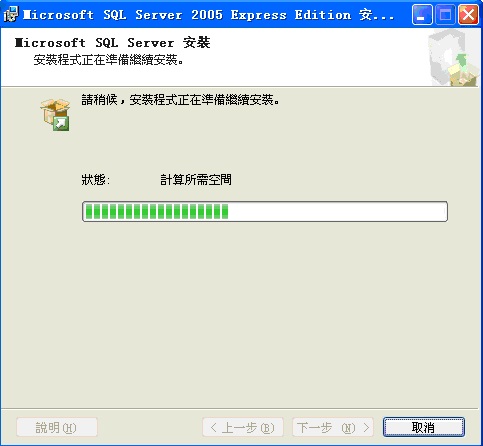The height and width of the screenshot is (446, 483).
Task: Minimize the SQL Server setup window
Action: (422, 15)
